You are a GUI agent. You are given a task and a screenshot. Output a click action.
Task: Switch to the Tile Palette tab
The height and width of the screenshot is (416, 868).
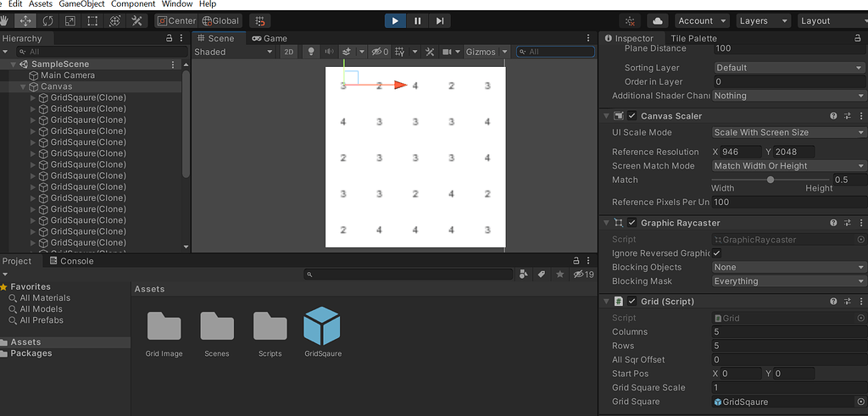(x=693, y=38)
